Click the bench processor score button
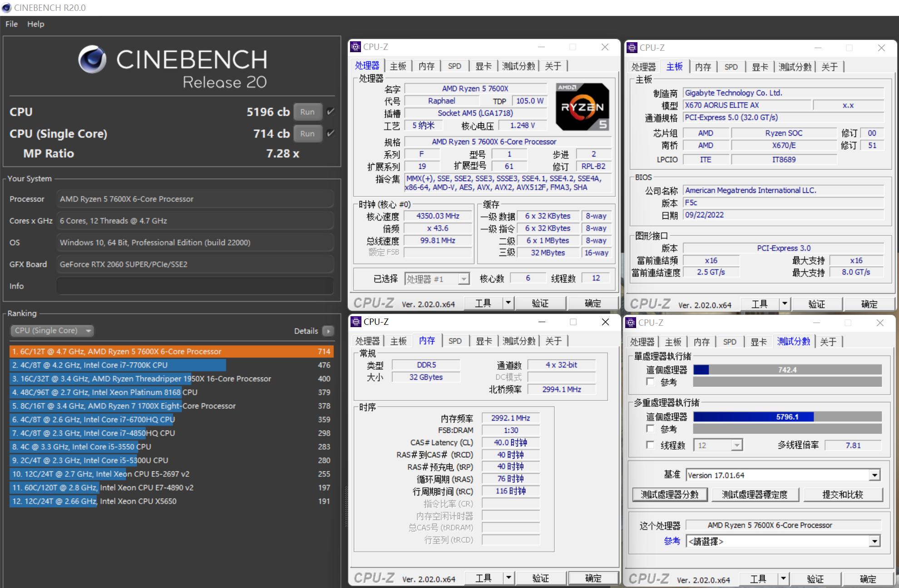 670,495
